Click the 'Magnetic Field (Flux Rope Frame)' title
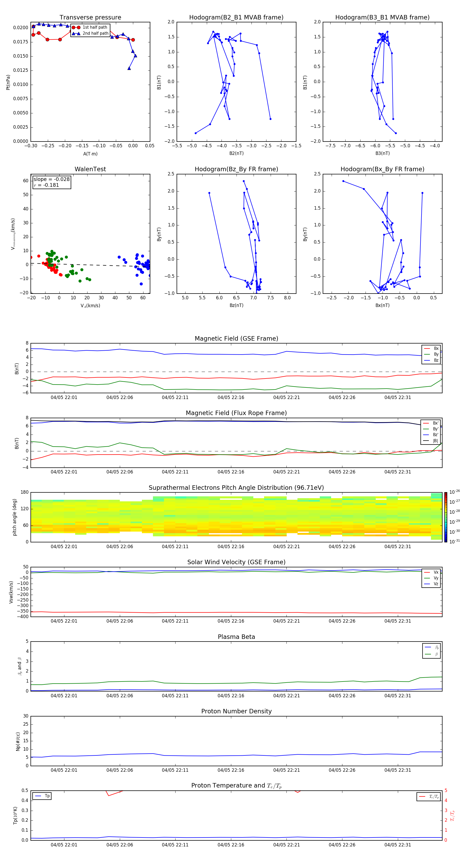 coord(236,413)
